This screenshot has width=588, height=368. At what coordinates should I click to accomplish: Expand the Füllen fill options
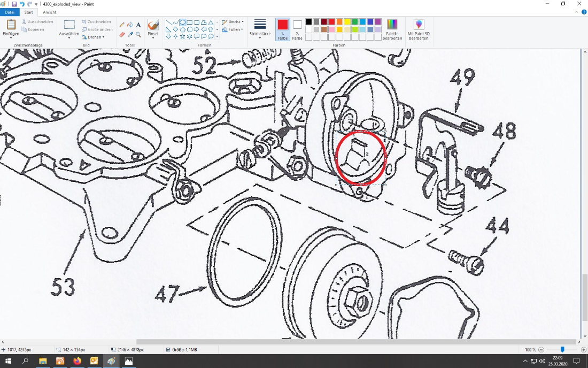(x=233, y=29)
